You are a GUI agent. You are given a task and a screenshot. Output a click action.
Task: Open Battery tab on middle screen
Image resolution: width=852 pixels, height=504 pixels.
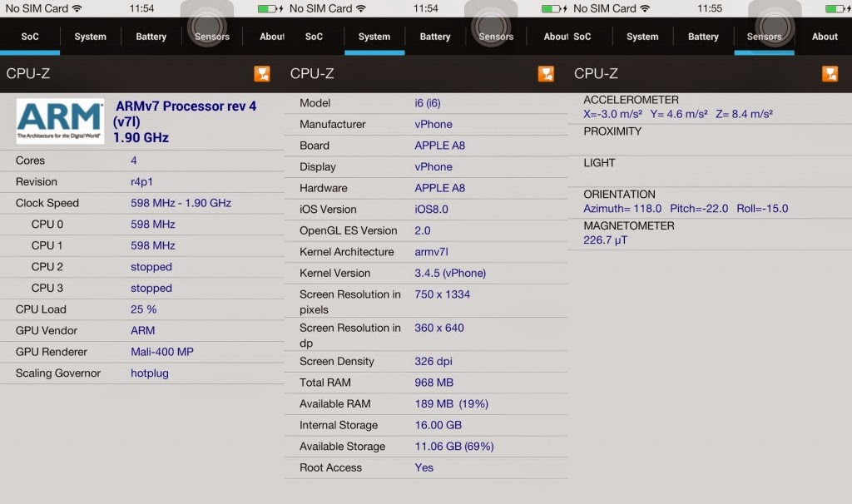click(435, 37)
